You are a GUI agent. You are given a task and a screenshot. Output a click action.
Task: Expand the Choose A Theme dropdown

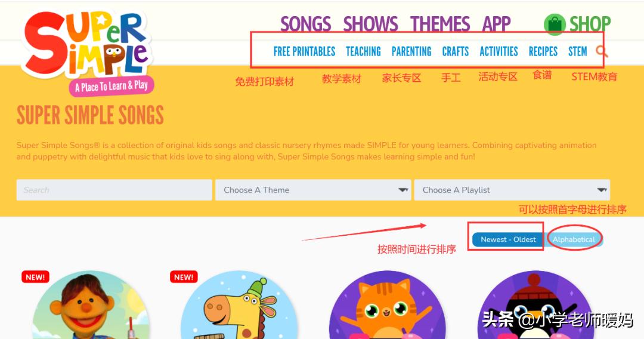[x=313, y=190]
